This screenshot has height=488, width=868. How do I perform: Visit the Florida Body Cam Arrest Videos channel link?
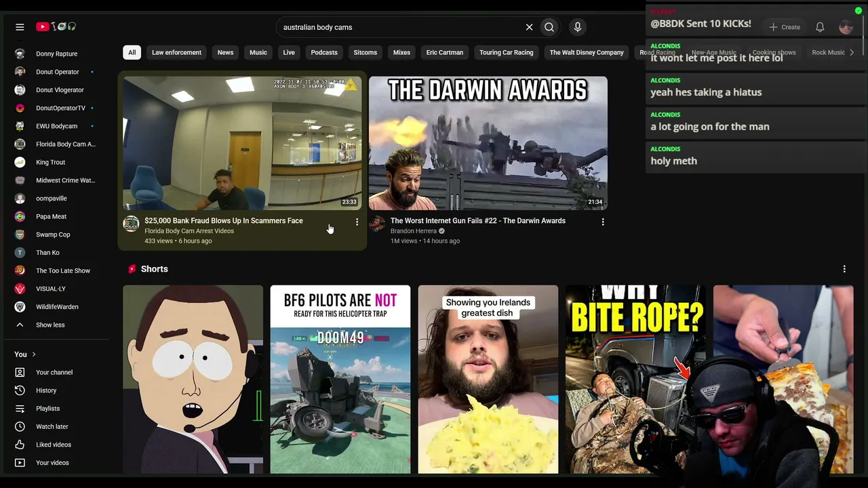[189, 231]
